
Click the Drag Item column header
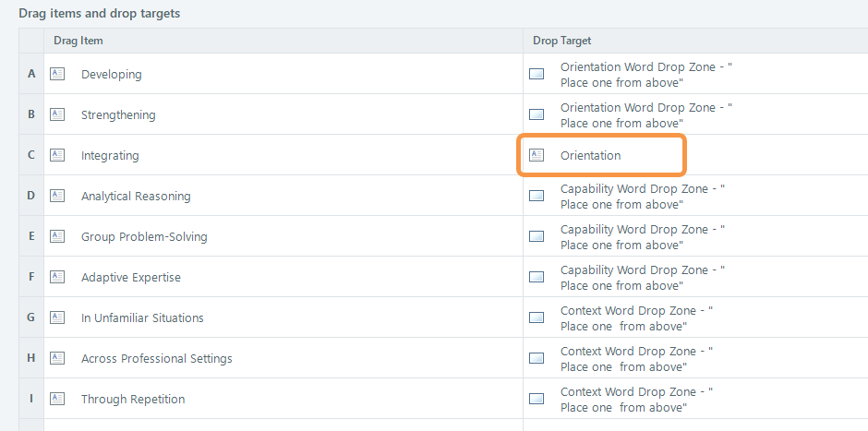point(78,41)
